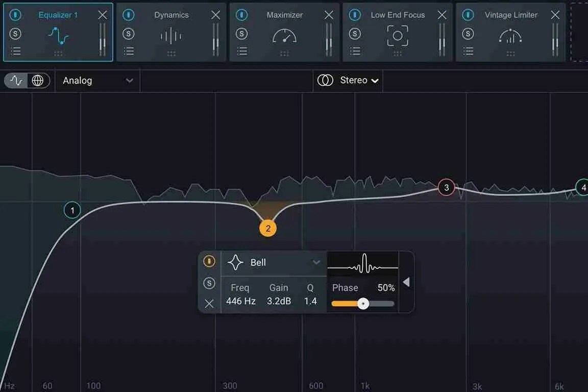Click the Low End Focus module icon
Image resolution: width=588 pixels, height=392 pixels.
click(397, 36)
